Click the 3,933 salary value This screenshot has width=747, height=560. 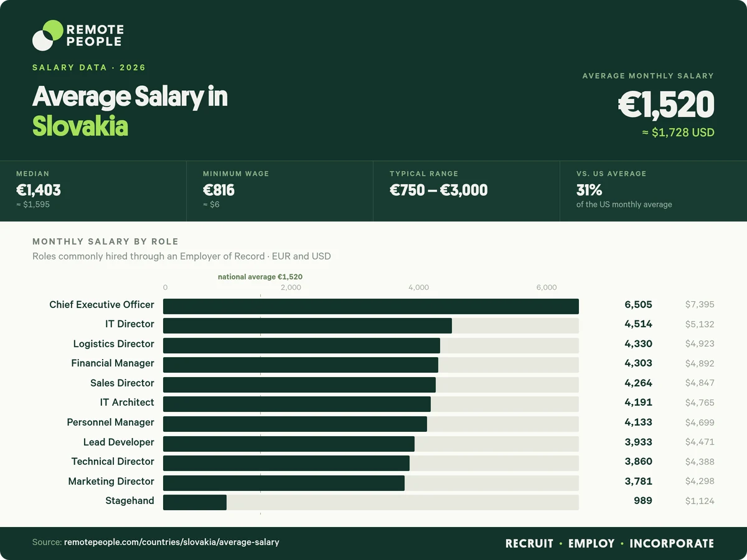coord(639,442)
